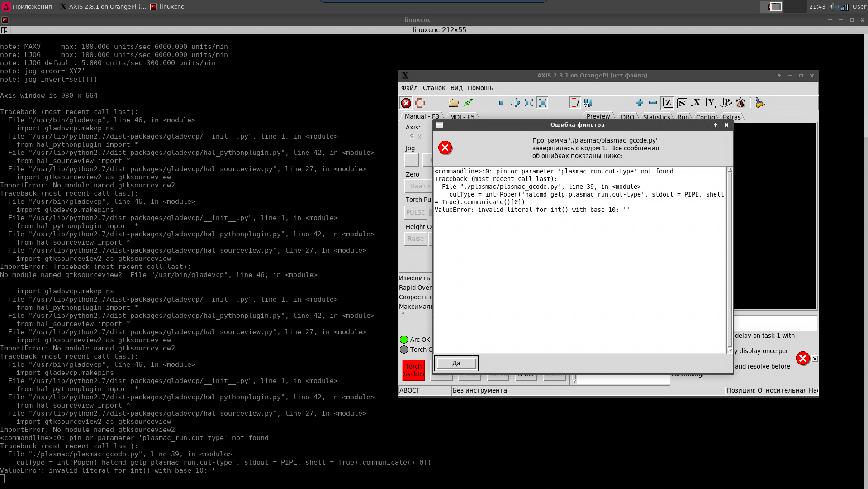Dismiss the AXIS notification with small x
This screenshot has height=489, width=868.
click(x=815, y=359)
